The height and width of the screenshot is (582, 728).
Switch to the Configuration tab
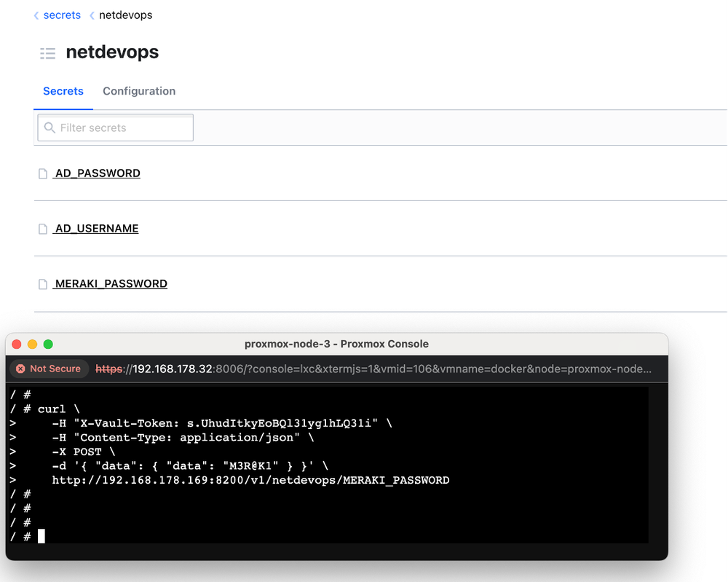point(139,91)
